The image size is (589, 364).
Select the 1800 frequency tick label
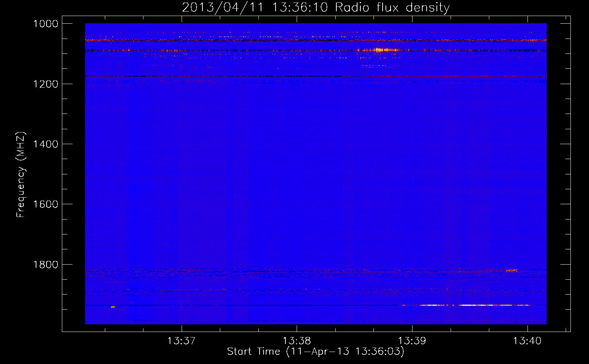pos(46,265)
